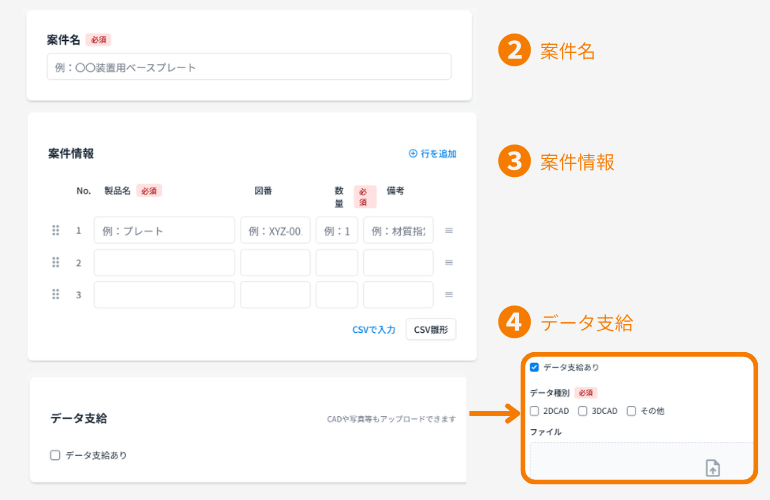Screen dimensions: 770x500
Task: Click the row 3 備考 field
Action: [x=398, y=294]
